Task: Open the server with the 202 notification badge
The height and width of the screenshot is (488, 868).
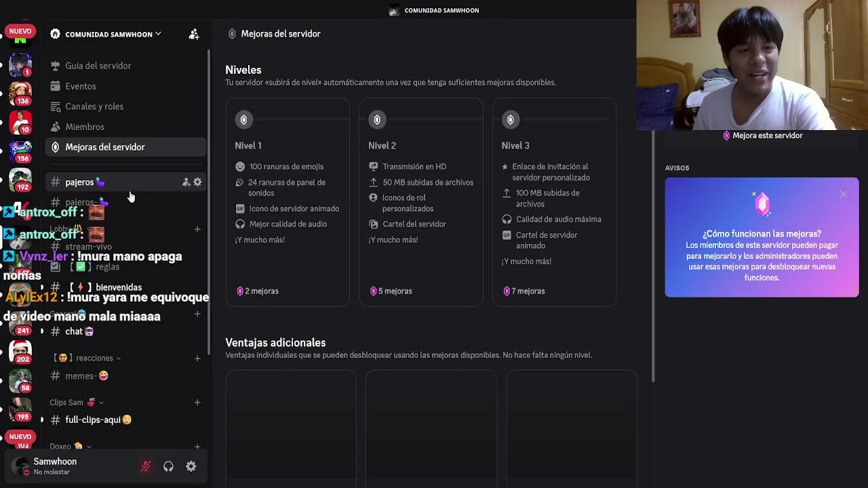Action: pos(20,352)
